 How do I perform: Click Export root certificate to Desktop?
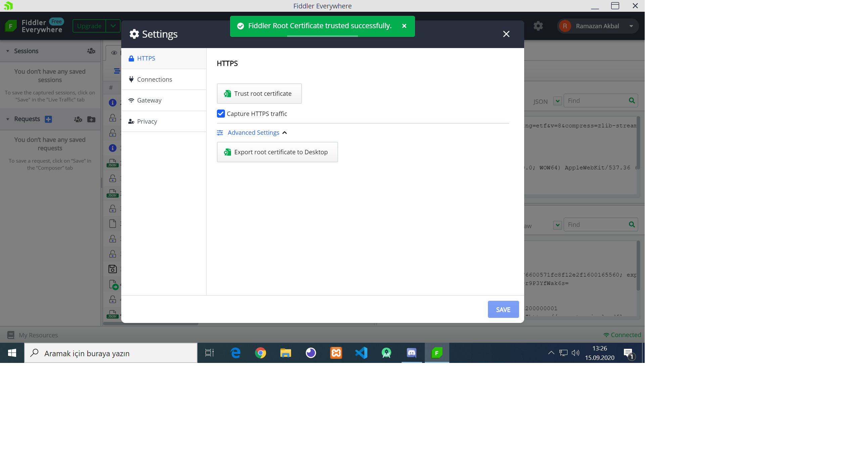point(277,152)
